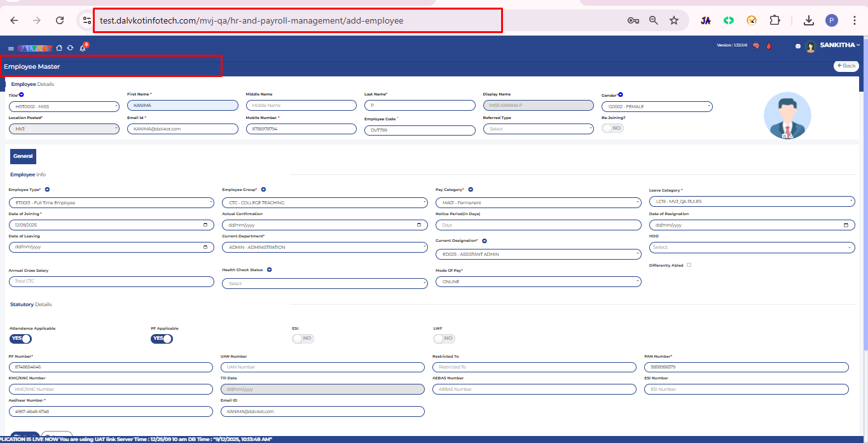Viewport: 868px width, 443px height.
Task: Click the add icon beside Current Designation
Action: click(485, 241)
